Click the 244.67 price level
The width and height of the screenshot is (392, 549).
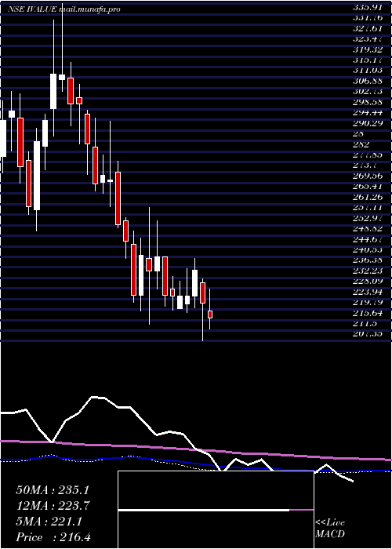click(367, 238)
